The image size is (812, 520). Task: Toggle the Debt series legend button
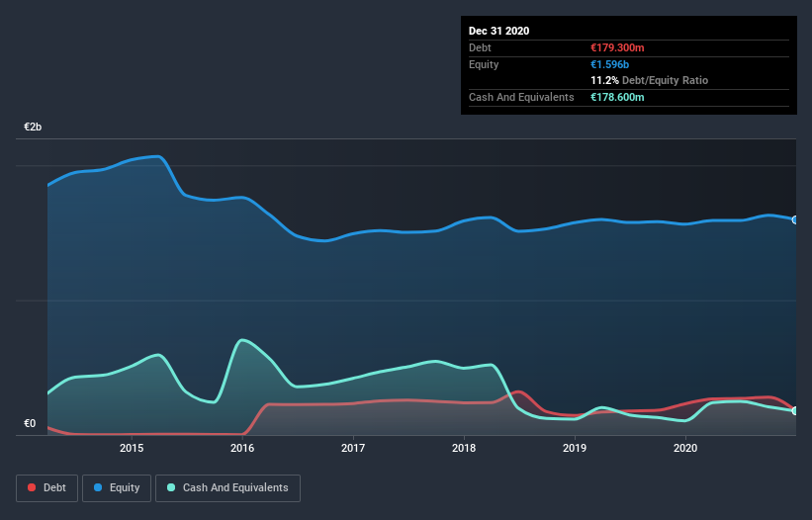point(46,488)
